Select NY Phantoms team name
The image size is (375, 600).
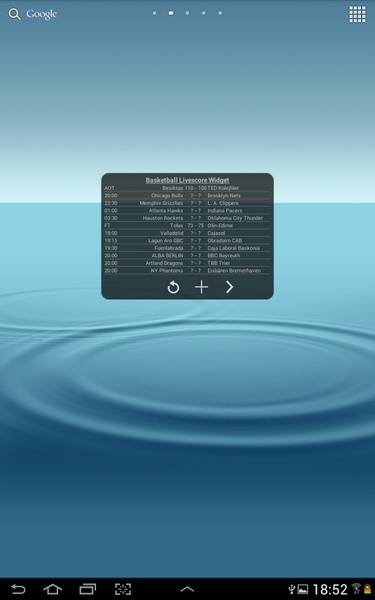[167, 271]
